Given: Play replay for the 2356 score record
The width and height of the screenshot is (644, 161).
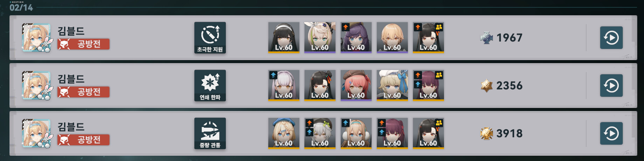Looking at the screenshot, I should pyautogui.click(x=611, y=85).
